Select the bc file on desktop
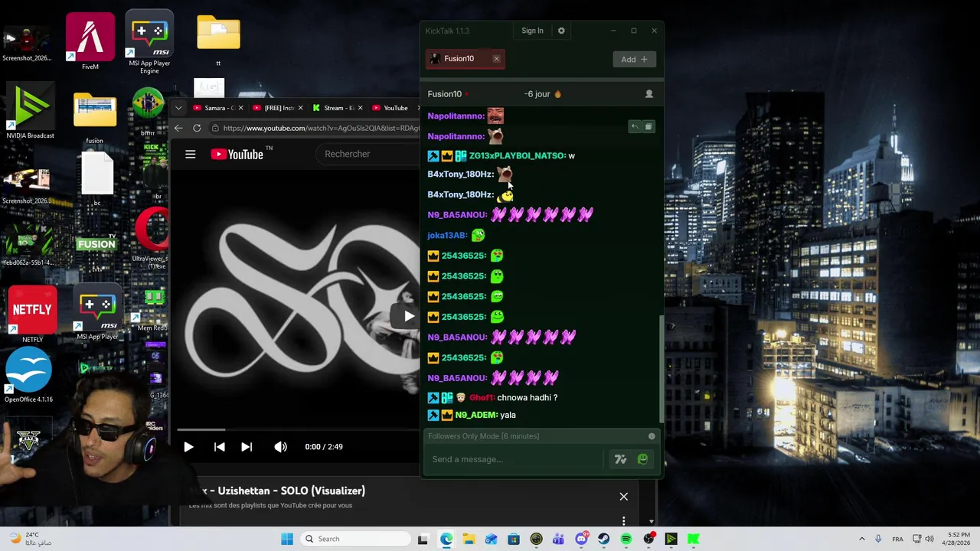Viewport: 980px width, 551px height. [97, 179]
